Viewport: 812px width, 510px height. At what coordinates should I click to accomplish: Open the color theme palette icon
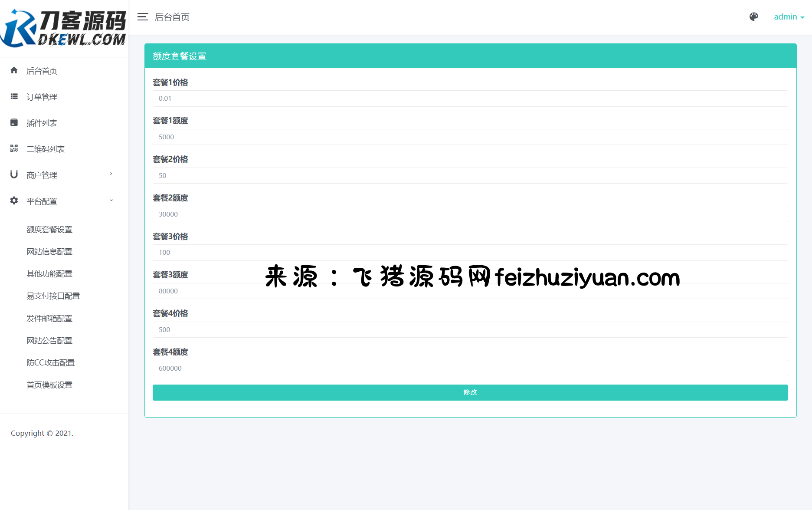tap(753, 17)
